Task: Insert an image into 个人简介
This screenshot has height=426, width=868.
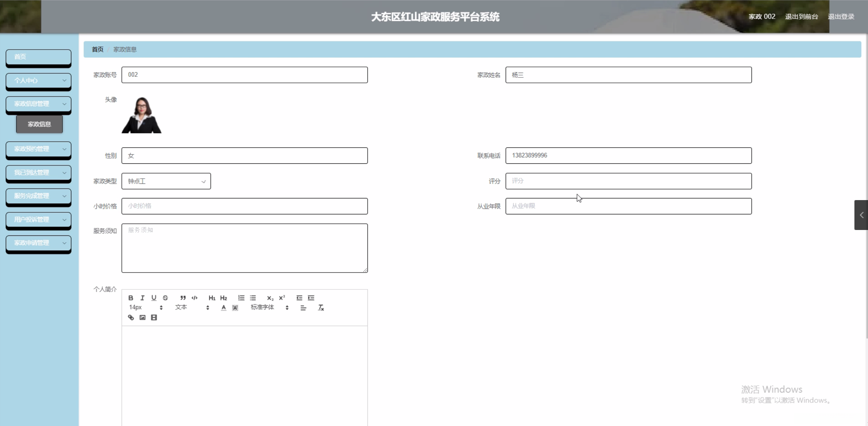Action: [x=142, y=318]
